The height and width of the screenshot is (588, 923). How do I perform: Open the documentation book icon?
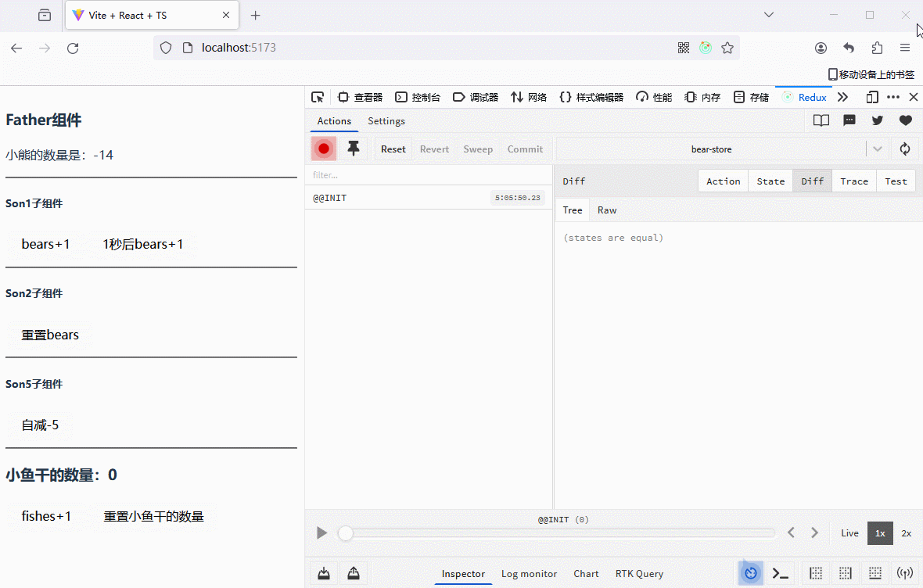coord(821,120)
